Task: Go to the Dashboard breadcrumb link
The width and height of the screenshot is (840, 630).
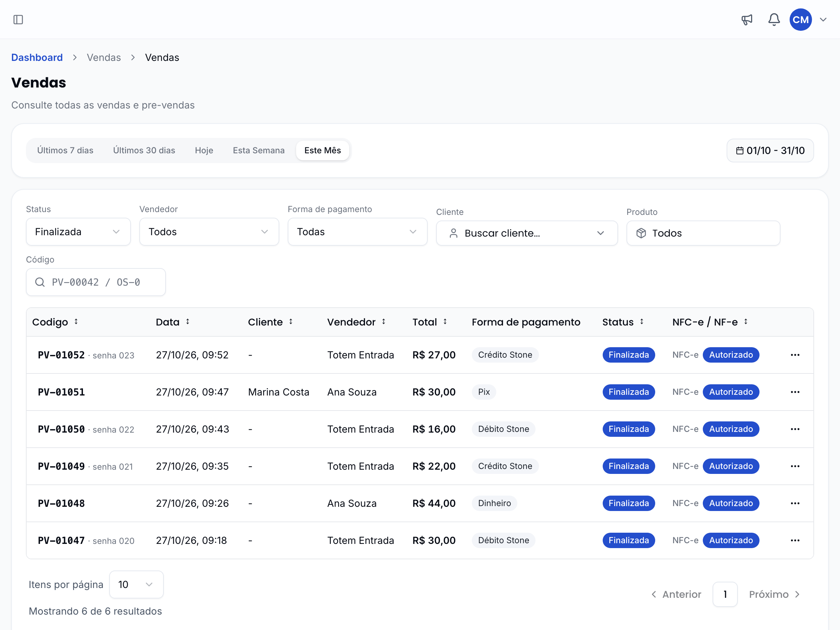Action: [x=37, y=57]
